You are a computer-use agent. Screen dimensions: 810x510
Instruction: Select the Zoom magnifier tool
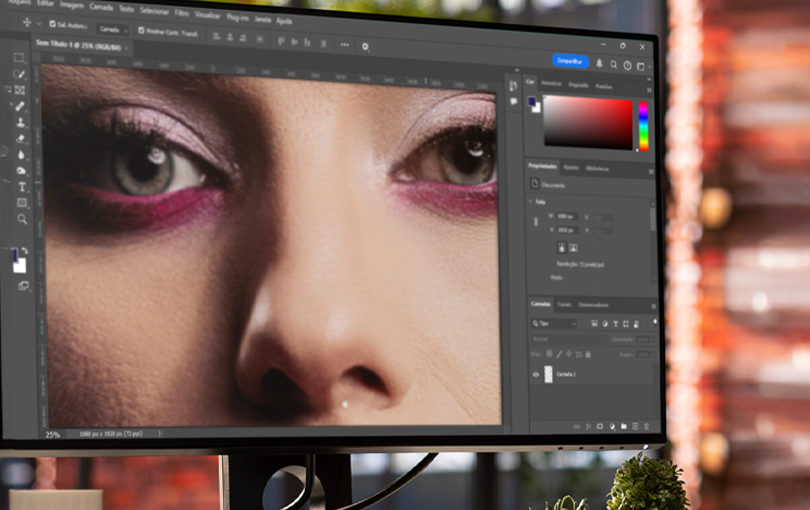[x=22, y=218]
